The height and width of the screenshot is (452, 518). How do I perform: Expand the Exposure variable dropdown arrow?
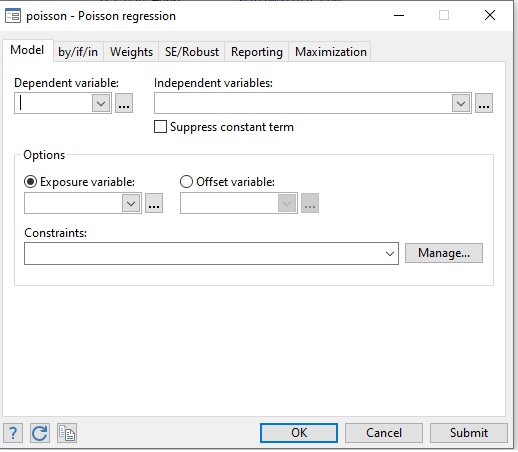coord(131,203)
